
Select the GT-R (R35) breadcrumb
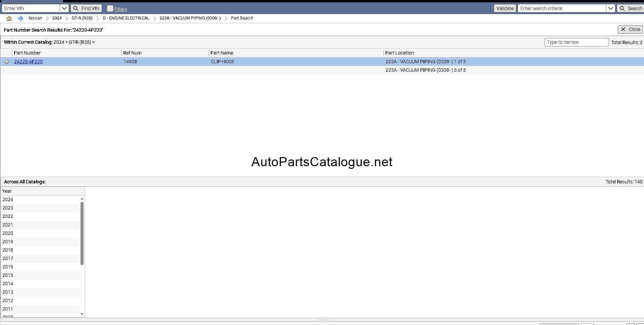(x=82, y=18)
